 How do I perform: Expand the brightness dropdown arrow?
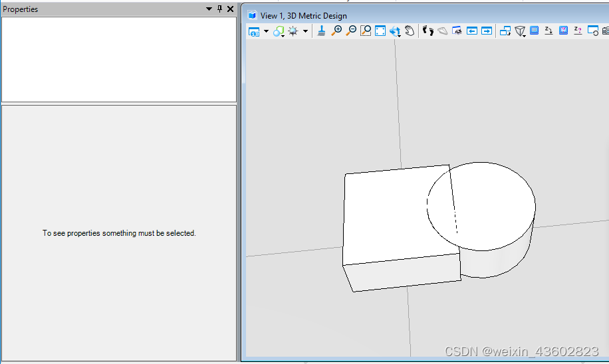pyautogui.click(x=305, y=31)
